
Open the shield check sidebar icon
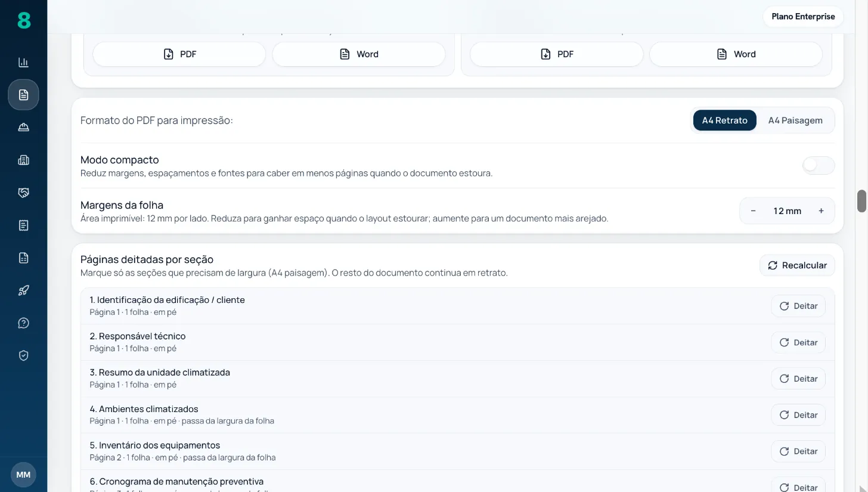click(23, 355)
